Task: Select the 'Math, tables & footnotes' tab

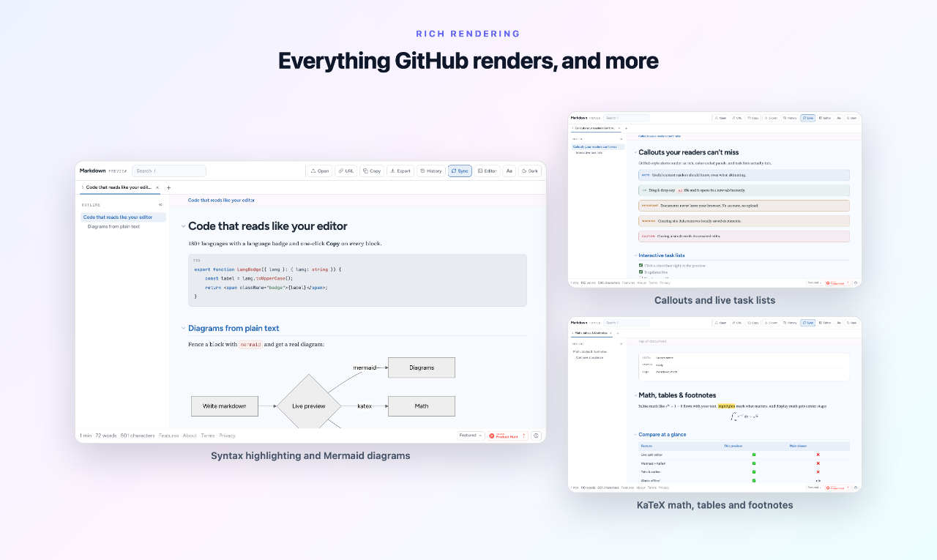Action: click(x=591, y=333)
